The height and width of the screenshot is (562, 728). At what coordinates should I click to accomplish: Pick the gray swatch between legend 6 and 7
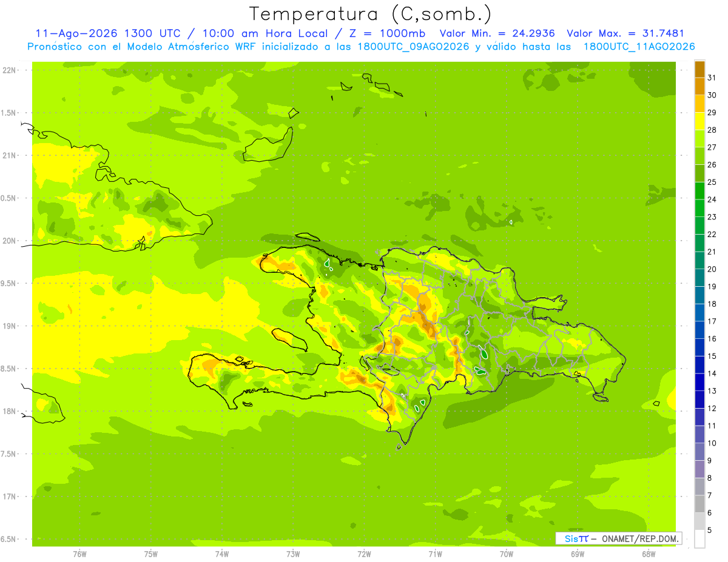point(699,504)
